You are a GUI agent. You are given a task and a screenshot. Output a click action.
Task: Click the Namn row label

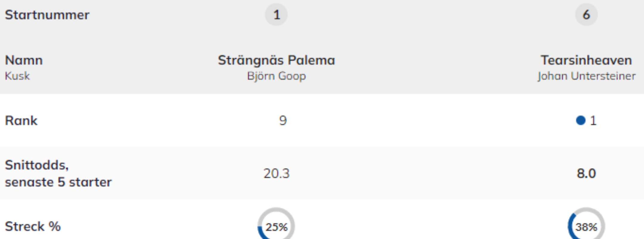(24, 60)
